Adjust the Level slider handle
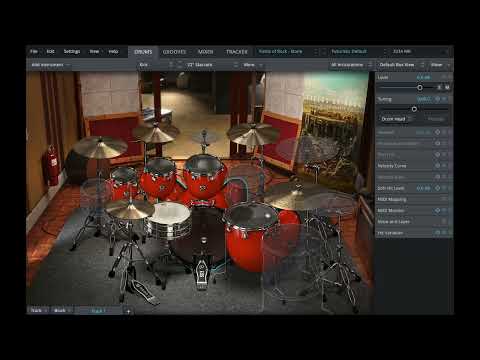This screenshot has height=360, width=480. pos(420,87)
